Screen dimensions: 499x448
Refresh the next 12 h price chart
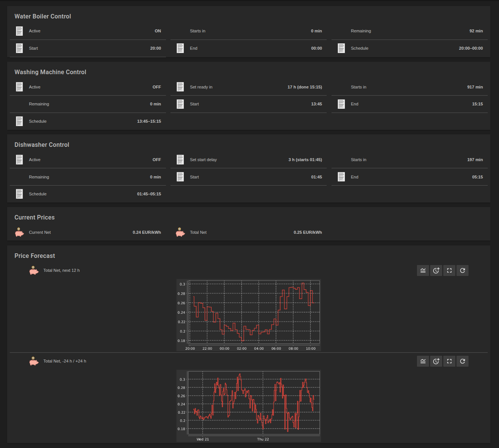coord(462,270)
